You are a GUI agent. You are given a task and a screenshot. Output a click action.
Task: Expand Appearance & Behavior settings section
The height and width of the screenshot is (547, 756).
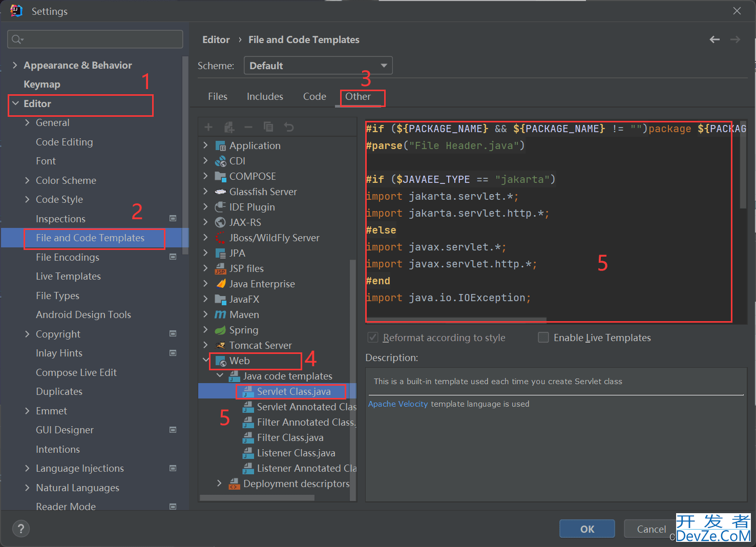15,65
